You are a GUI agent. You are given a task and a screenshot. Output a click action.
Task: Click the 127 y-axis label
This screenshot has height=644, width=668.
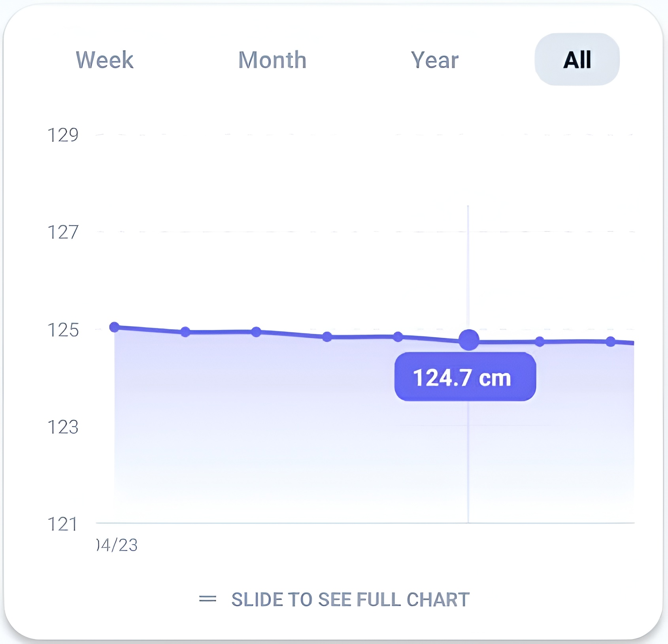pyautogui.click(x=63, y=232)
